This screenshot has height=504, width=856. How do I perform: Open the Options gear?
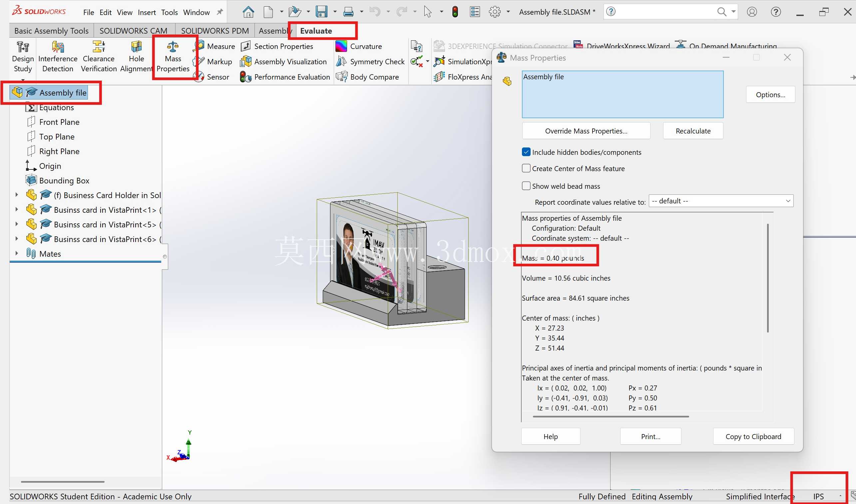tap(495, 12)
